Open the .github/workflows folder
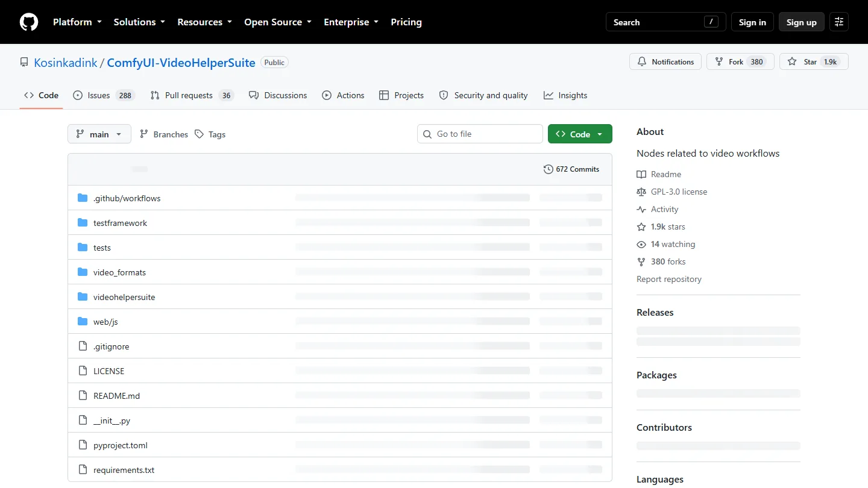Image resolution: width=868 pixels, height=488 pixels. point(127,198)
